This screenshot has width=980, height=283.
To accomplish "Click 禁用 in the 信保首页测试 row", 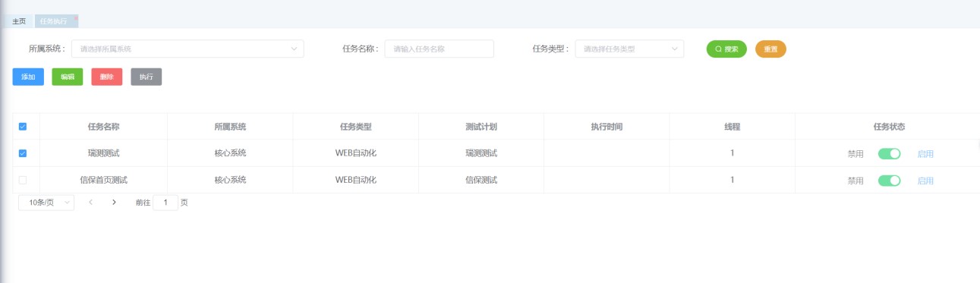I will tap(856, 181).
